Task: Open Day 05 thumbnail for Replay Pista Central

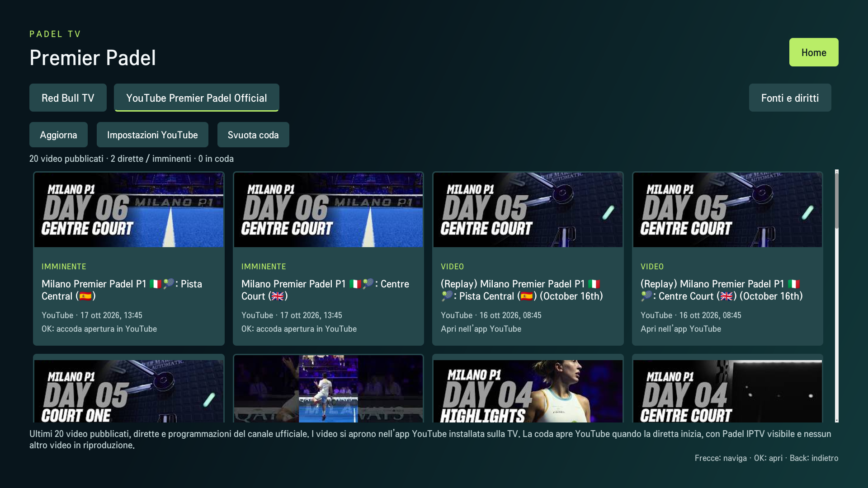Action: click(x=528, y=210)
